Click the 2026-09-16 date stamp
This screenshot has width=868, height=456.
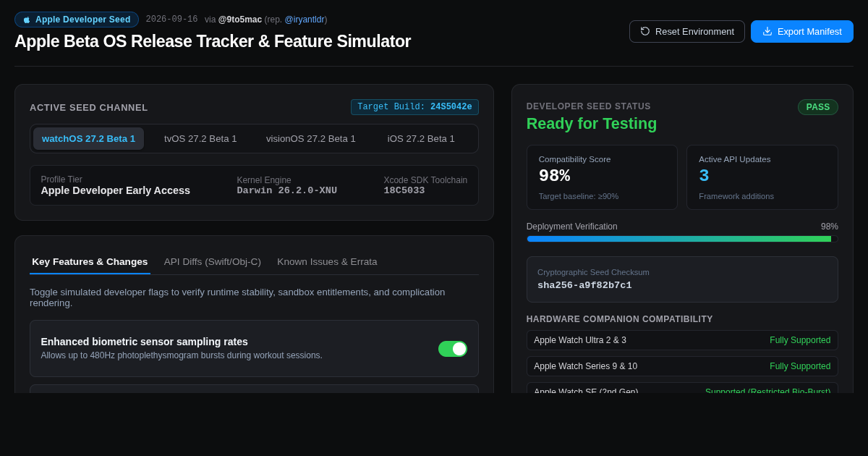(171, 20)
